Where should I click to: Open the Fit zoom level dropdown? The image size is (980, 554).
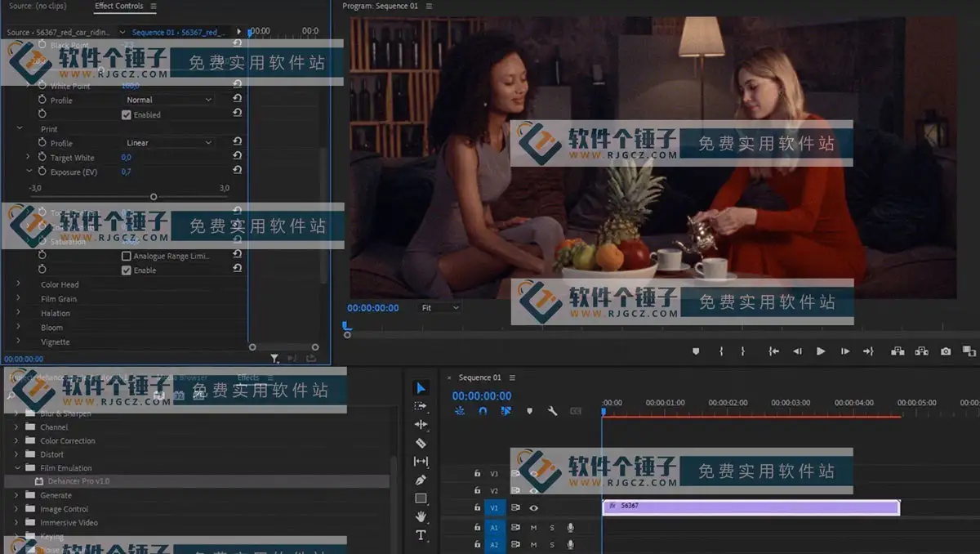click(x=439, y=307)
